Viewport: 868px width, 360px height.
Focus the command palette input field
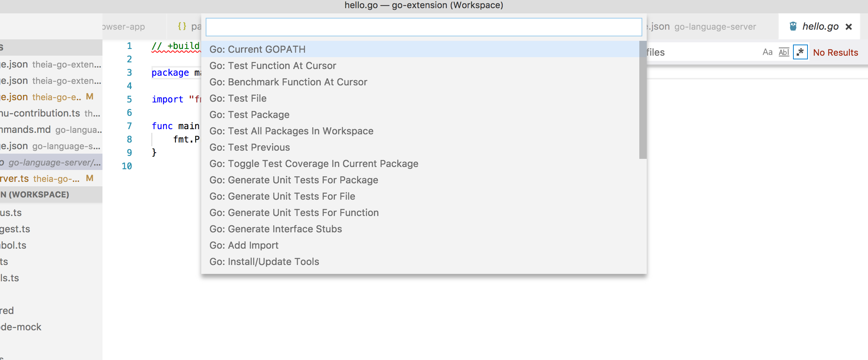(424, 27)
